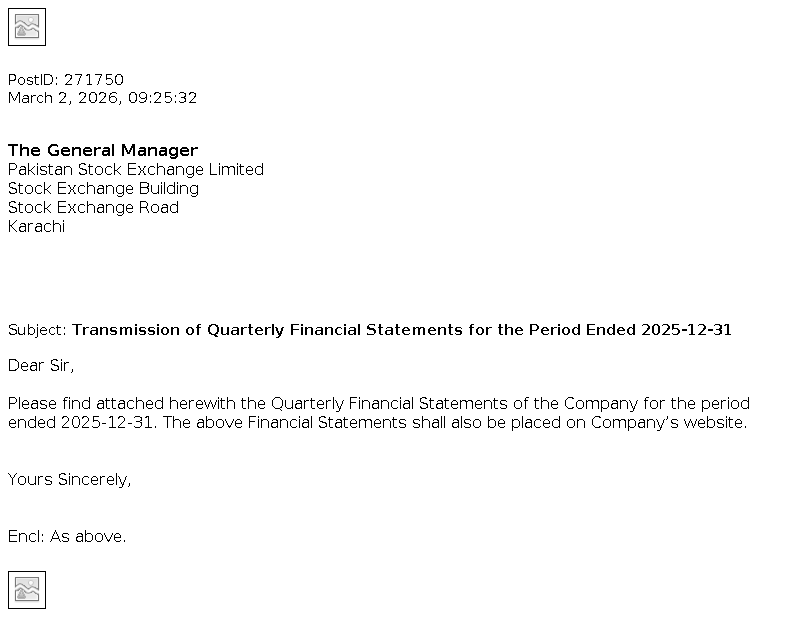Click the 09:25:32 timestamp
This screenshot has height=617, width=797.
163,98
